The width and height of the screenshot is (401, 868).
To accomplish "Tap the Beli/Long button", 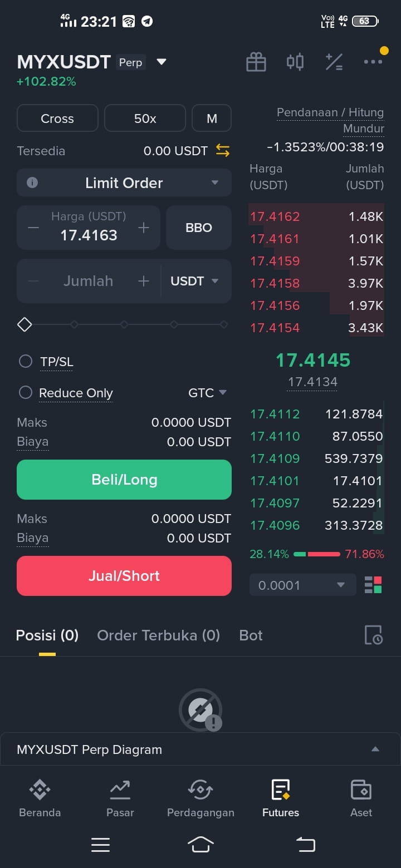I will 124,480.
